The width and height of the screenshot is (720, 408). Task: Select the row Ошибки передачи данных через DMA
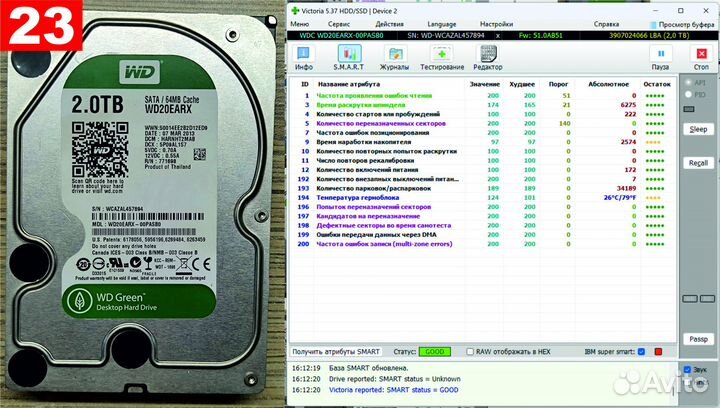pyautogui.click(x=482, y=235)
